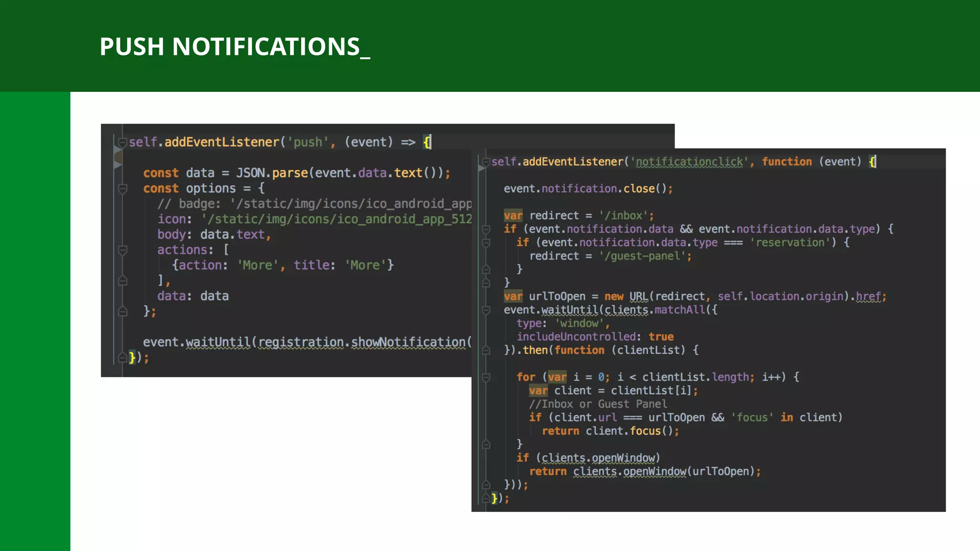The height and width of the screenshot is (551, 980).
Task: Click "type: 'window'," line
Action: [563, 323]
